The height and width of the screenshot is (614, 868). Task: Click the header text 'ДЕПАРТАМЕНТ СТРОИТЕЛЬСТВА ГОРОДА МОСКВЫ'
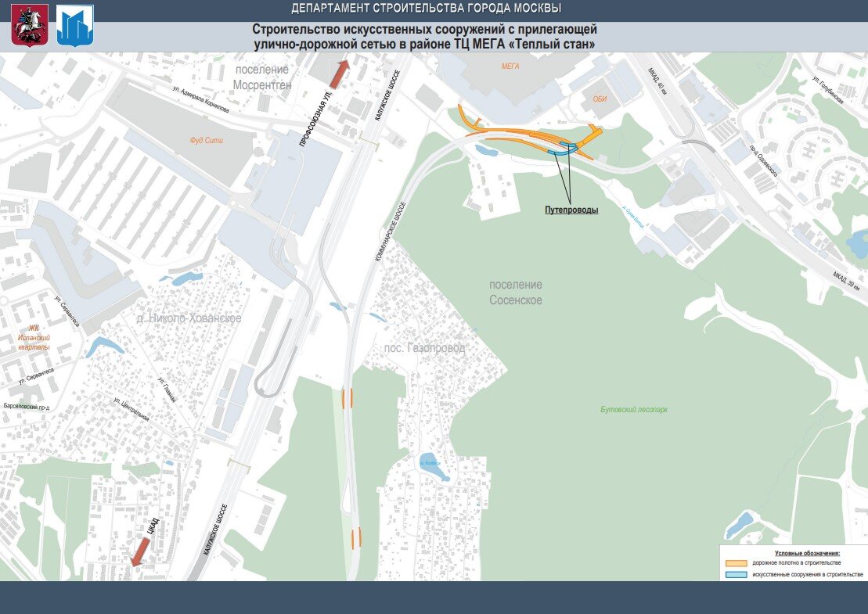click(427, 9)
